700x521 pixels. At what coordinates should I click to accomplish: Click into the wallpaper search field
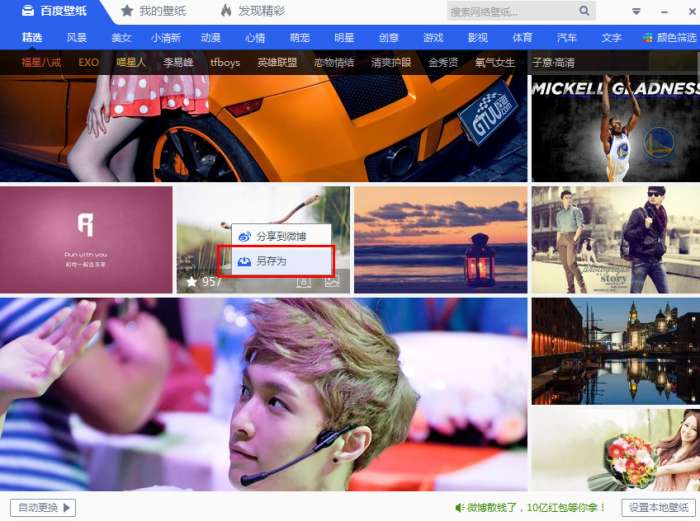(x=512, y=11)
